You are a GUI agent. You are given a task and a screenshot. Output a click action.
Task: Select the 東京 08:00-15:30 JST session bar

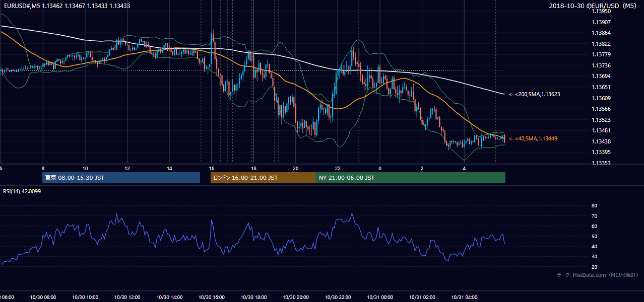[121, 178]
